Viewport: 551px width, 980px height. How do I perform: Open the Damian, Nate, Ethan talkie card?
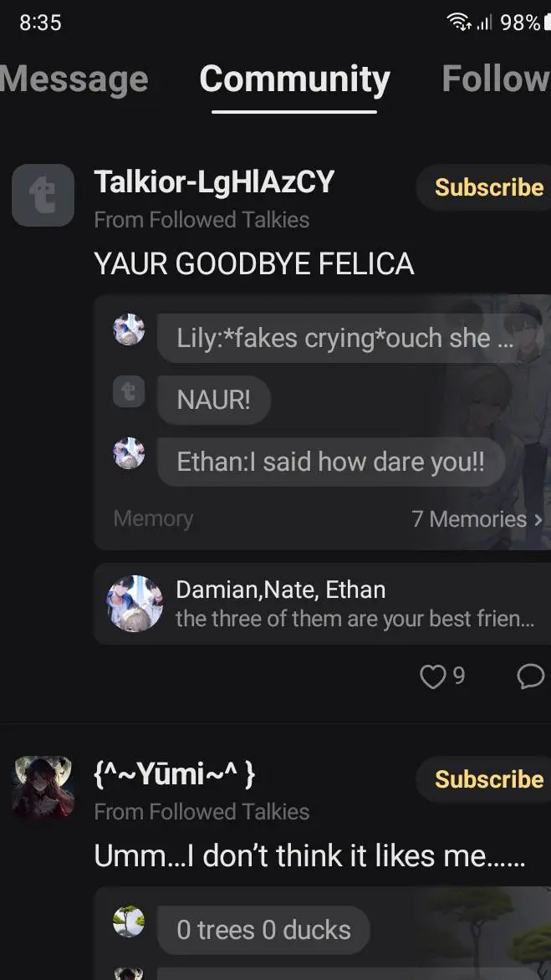click(x=323, y=603)
